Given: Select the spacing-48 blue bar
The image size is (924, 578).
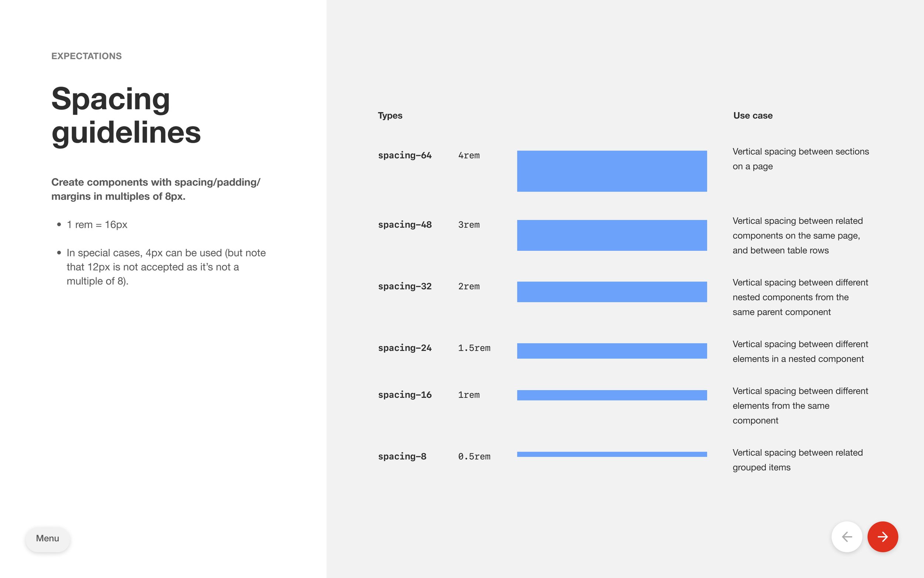Looking at the screenshot, I should point(611,235).
